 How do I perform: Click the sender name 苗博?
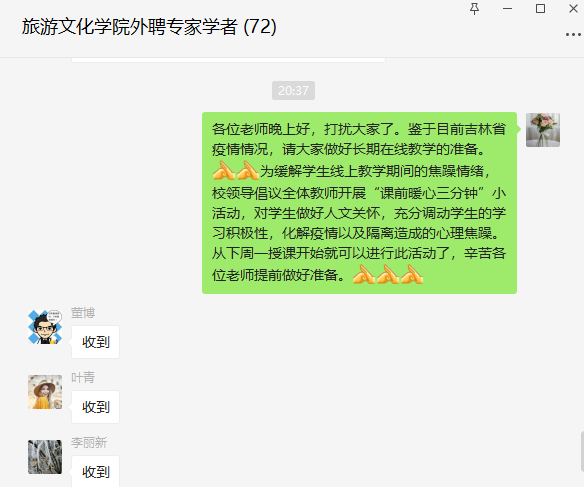tap(83, 313)
